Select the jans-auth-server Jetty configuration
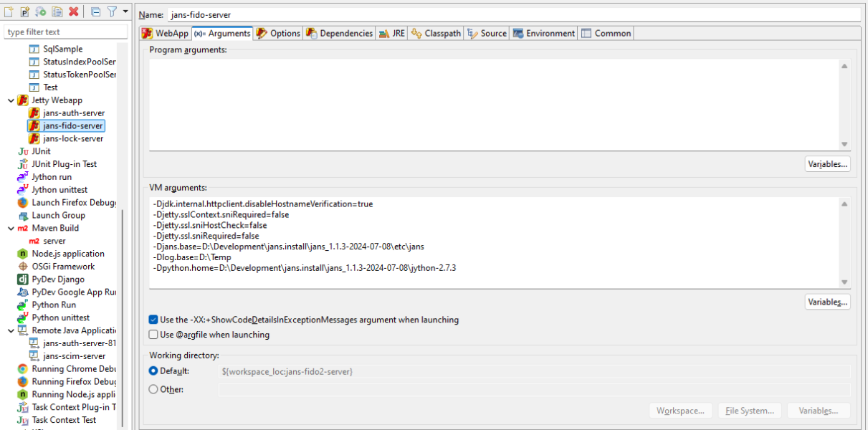 [73, 113]
